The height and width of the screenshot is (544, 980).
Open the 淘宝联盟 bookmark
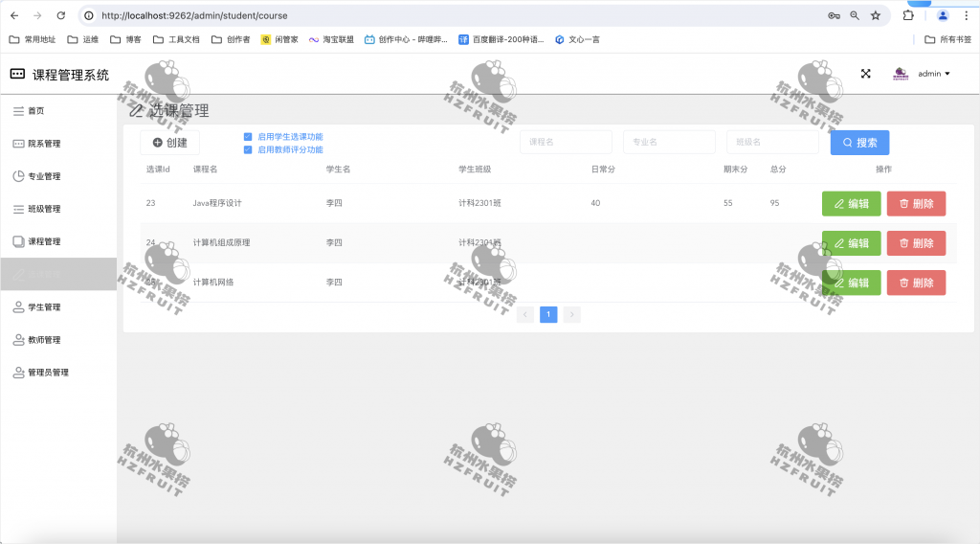pyautogui.click(x=331, y=39)
